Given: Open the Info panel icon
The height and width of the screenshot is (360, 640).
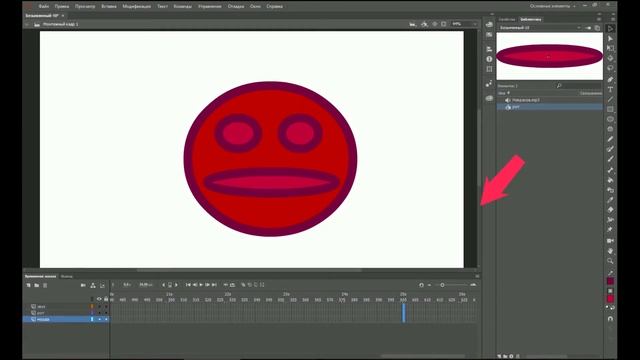Looking at the screenshot, I should (489, 59).
